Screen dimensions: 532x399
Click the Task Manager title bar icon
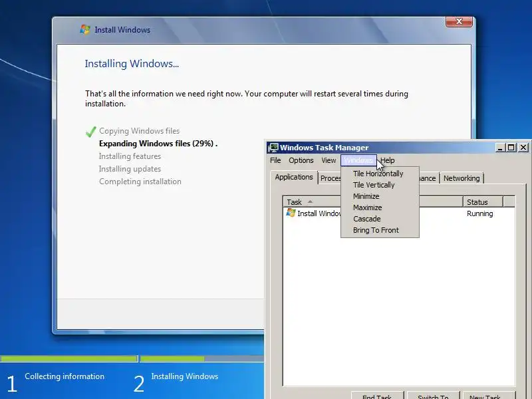[273, 148]
